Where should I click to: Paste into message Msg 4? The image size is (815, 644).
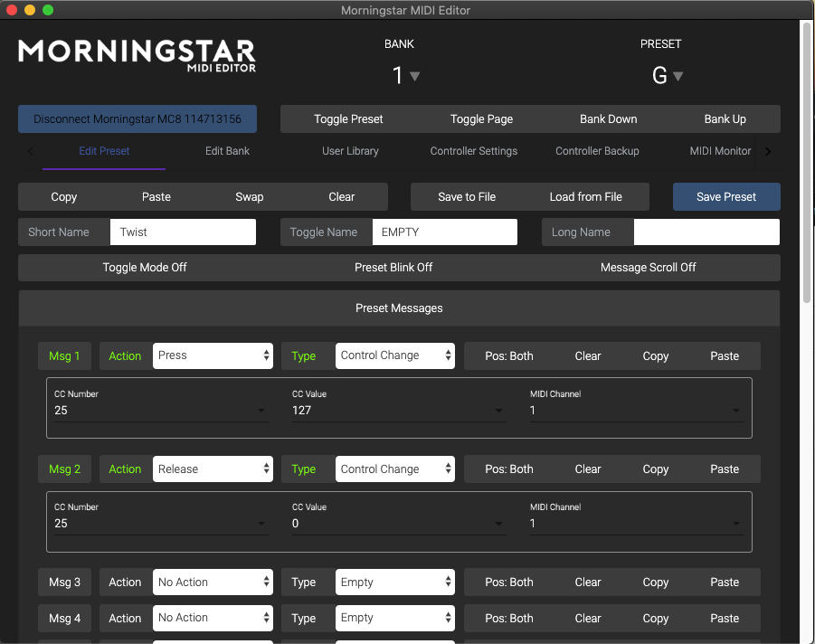(725, 618)
